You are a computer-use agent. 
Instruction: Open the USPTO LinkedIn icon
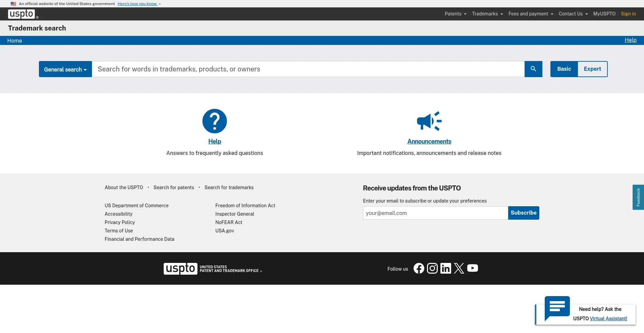pos(445,268)
